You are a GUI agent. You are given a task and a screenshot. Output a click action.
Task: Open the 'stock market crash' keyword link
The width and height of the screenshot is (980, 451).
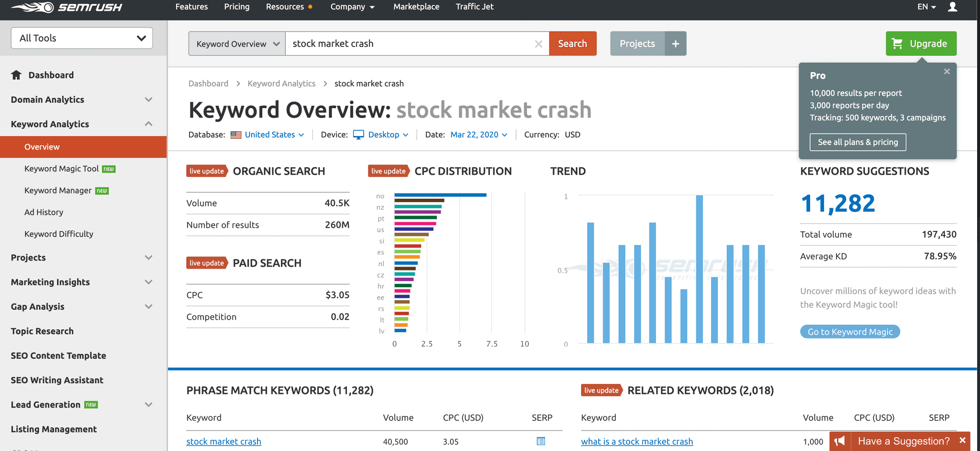pyautogui.click(x=224, y=441)
